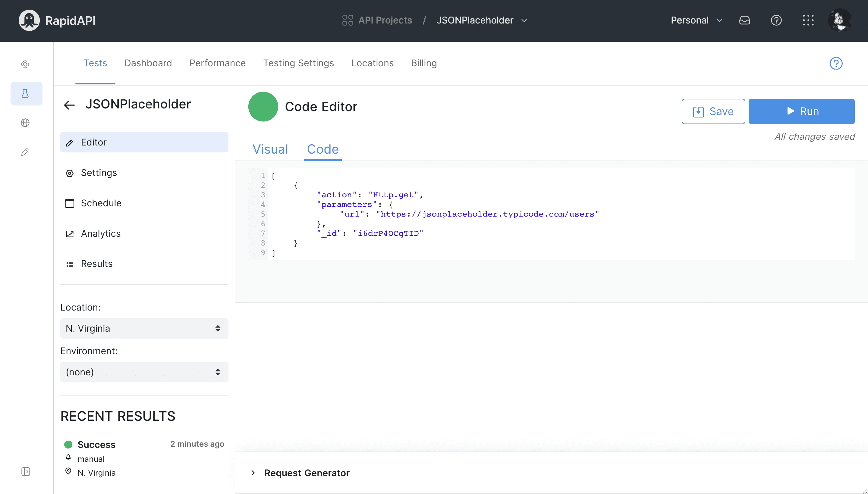The width and height of the screenshot is (868, 494).
Task: Open the Testing Settings tab
Action: (x=298, y=63)
